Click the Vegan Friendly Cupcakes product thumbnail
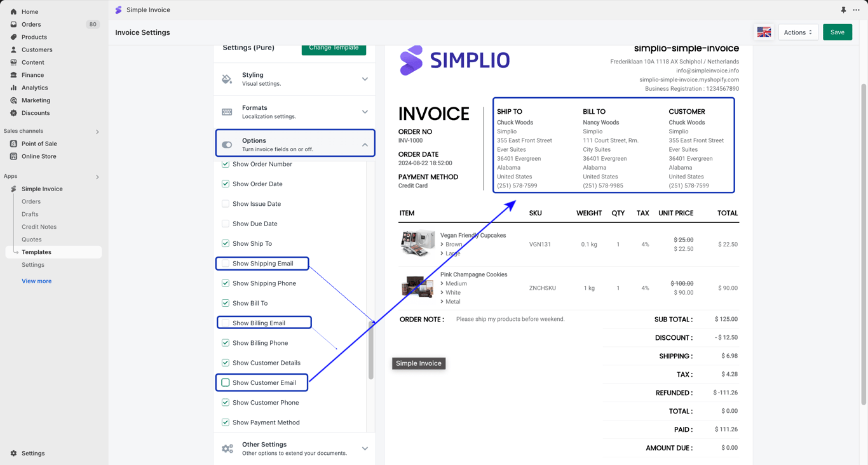This screenshot has height=465, width=868. click(x=417, y=243)
